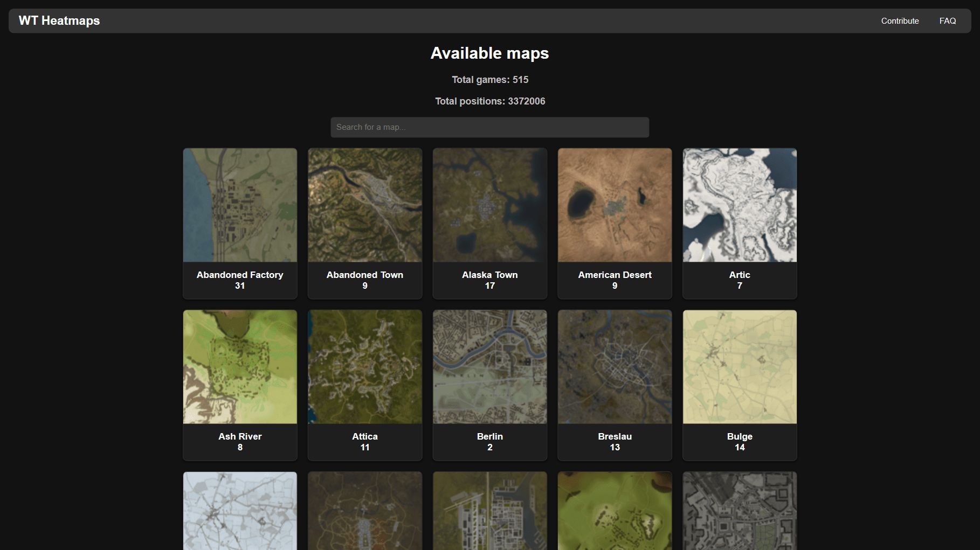
Task: Go to WT Heatmaps home logo
Action: tap(59, 21)
